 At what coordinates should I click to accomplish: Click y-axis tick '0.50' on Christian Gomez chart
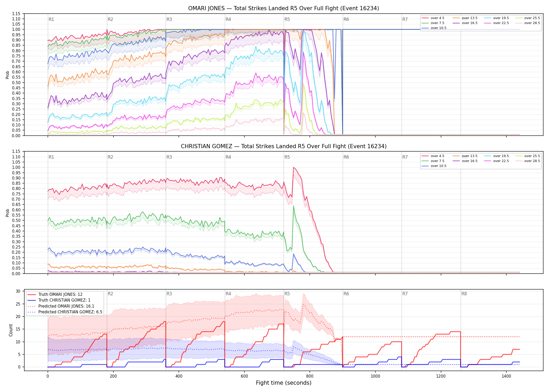16,220
